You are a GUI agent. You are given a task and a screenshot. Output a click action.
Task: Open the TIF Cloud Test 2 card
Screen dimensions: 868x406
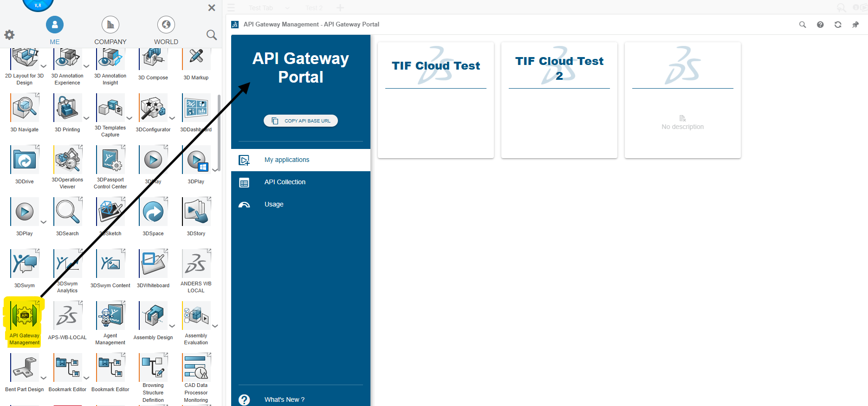point(559,100)
